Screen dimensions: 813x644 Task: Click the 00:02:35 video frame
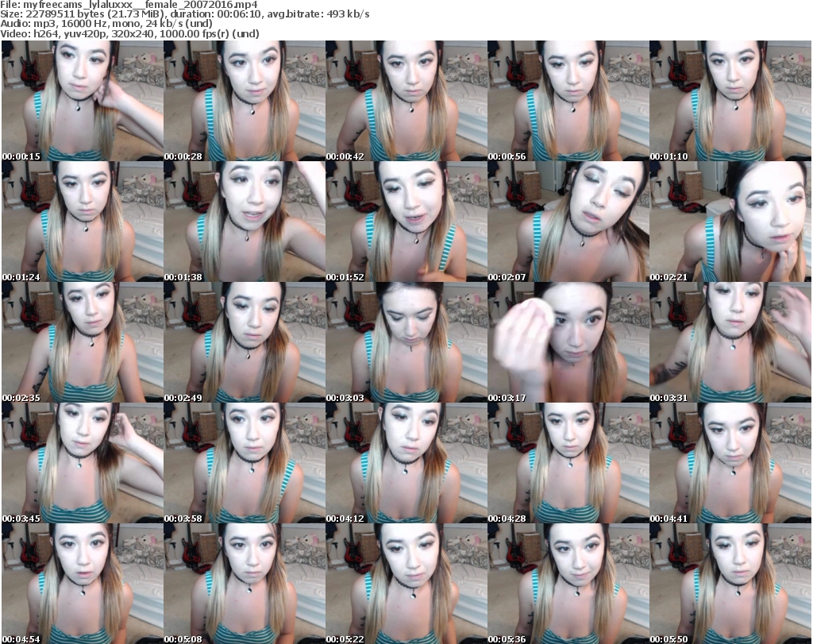point(83,342)
